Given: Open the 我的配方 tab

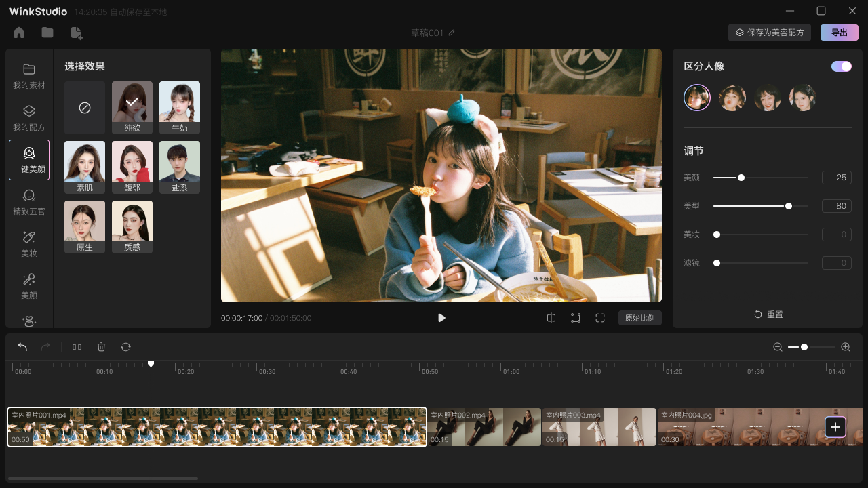Looking at the screenshot, I should coord(29,117).
